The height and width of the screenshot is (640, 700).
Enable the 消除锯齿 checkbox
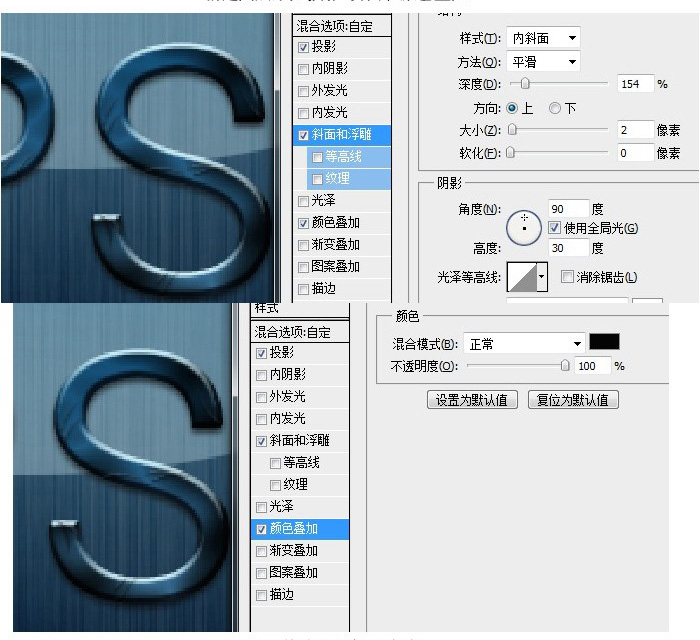(567, 277)
